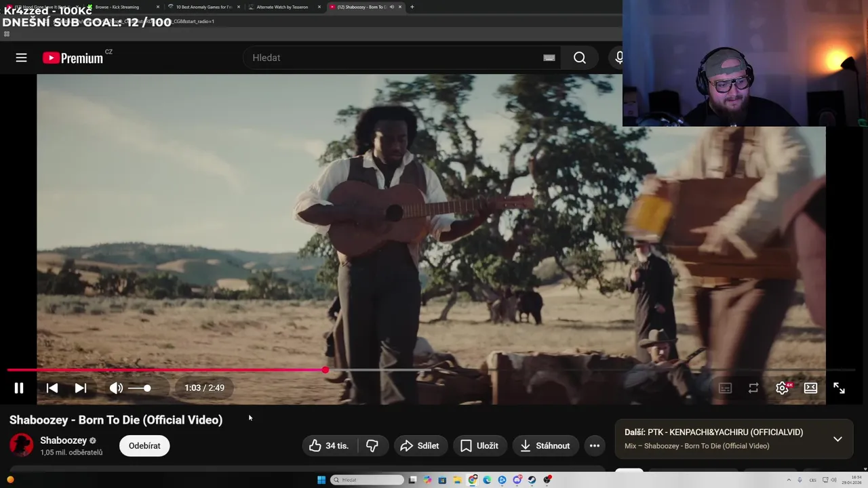Switch to theater mode view
Screen dimensions: 868x488
[810, 388]
